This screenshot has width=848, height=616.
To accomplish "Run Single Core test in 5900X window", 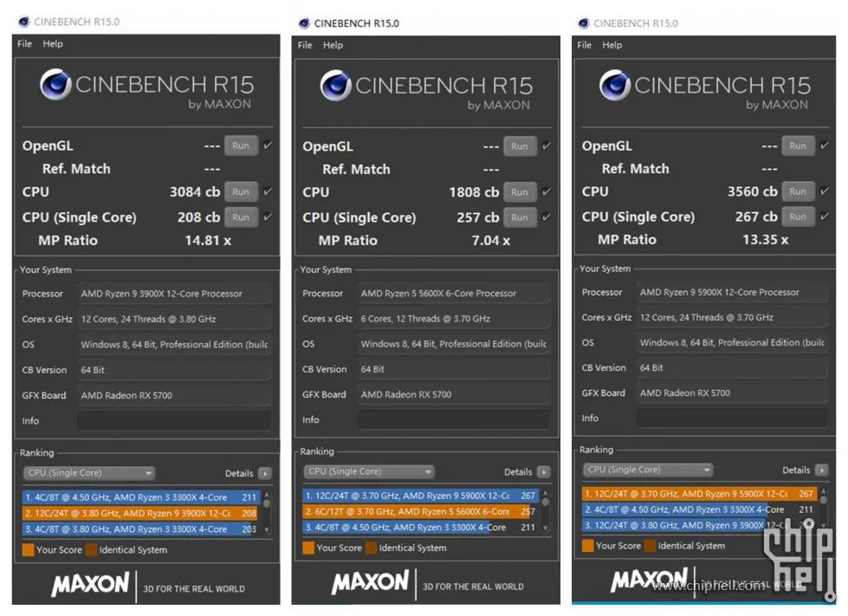I will pyautogui.click(x=798, y=217).
